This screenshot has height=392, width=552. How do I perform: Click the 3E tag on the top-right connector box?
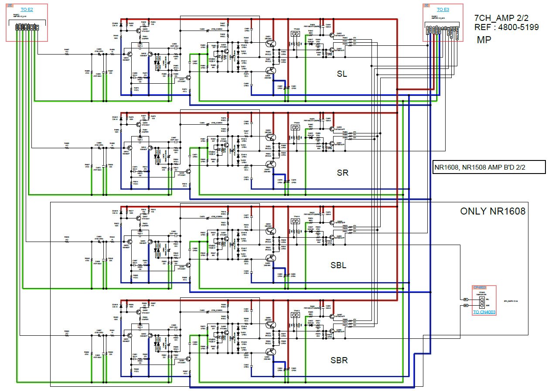point(426,6)
